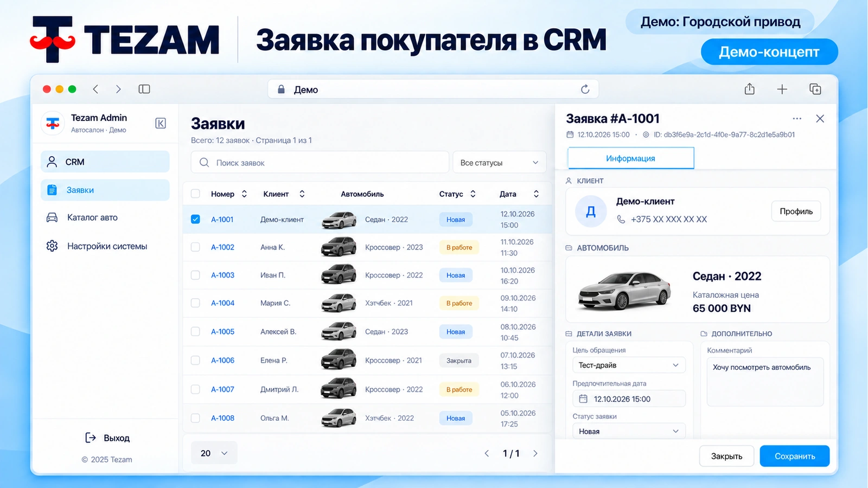The width and height of the screenshot is (868, 488).
Task: Click the Выход logout icon
Action: 91,438
